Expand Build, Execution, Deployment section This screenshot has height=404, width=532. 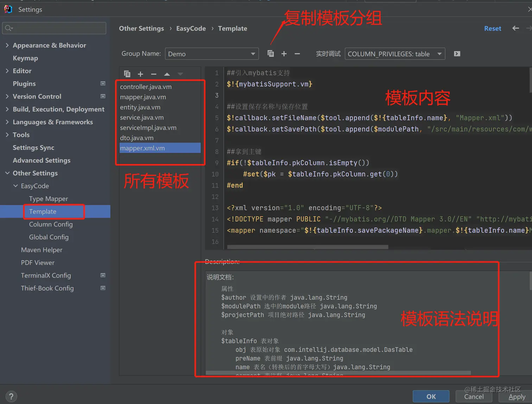pos(7,109)
